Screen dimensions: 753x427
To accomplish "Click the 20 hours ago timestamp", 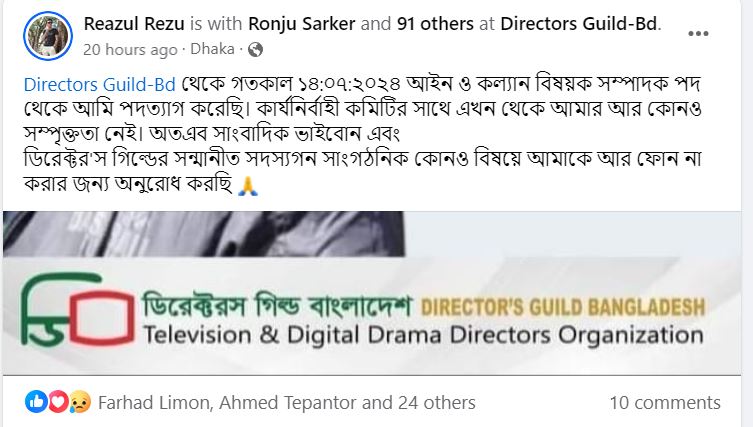I will point(130,49).
